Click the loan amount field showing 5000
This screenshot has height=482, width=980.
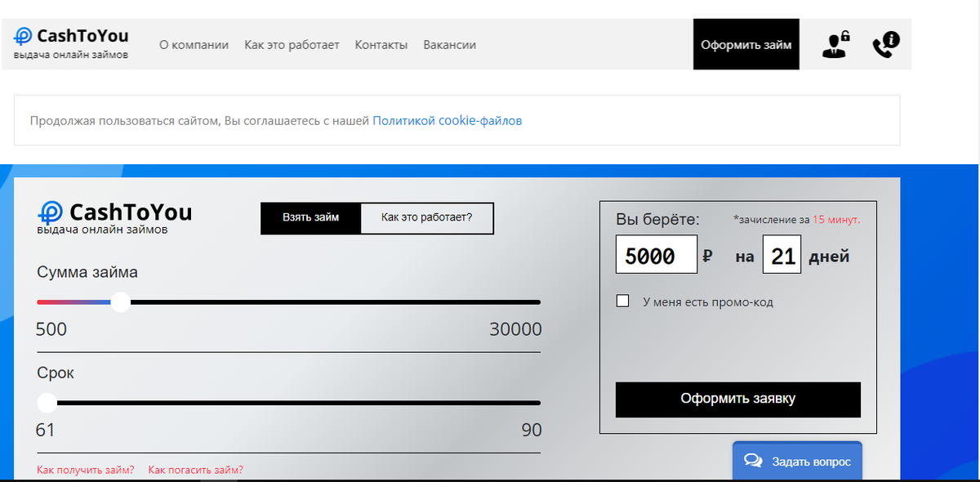pos(657,254)
